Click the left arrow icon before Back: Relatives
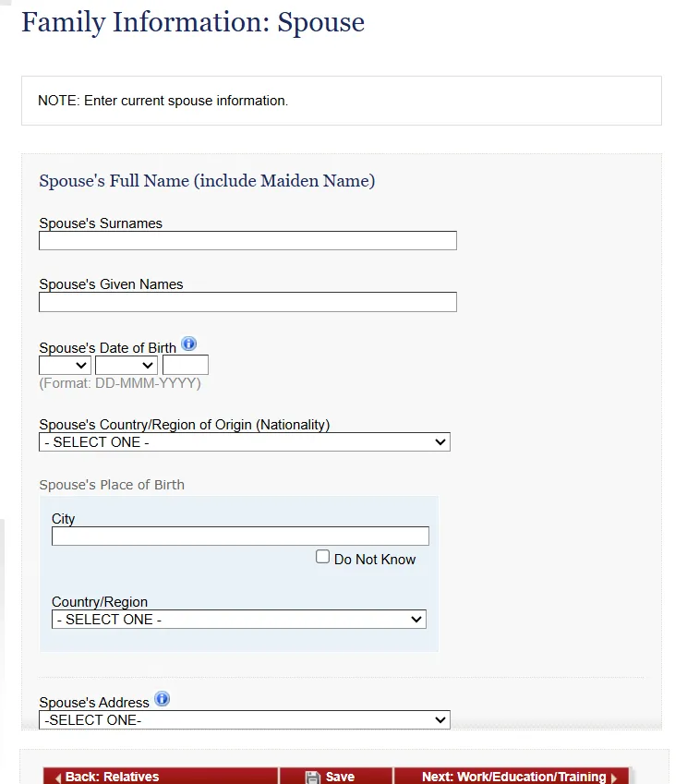The image size is (687, 784). coord(57,778)
